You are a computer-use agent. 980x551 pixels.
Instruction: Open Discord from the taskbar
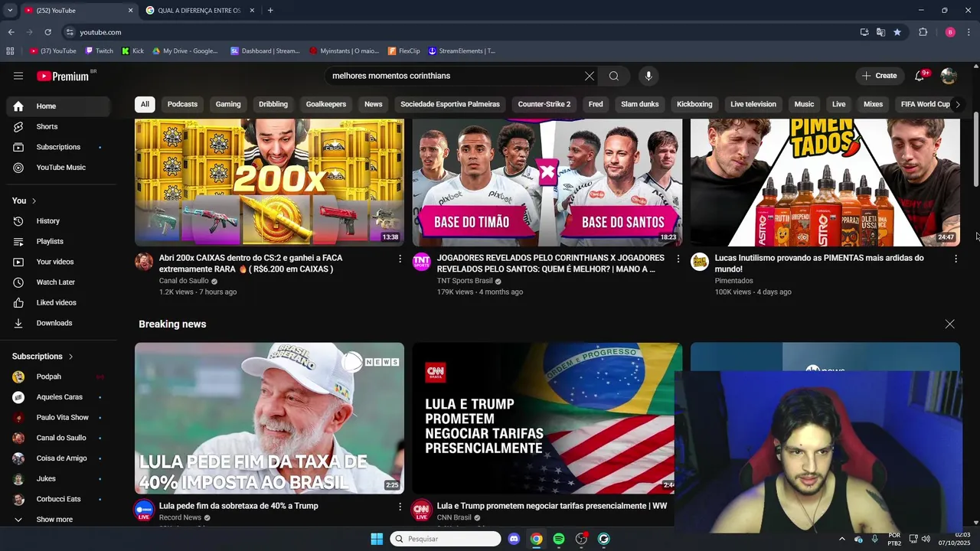click(x=514, y=539)
